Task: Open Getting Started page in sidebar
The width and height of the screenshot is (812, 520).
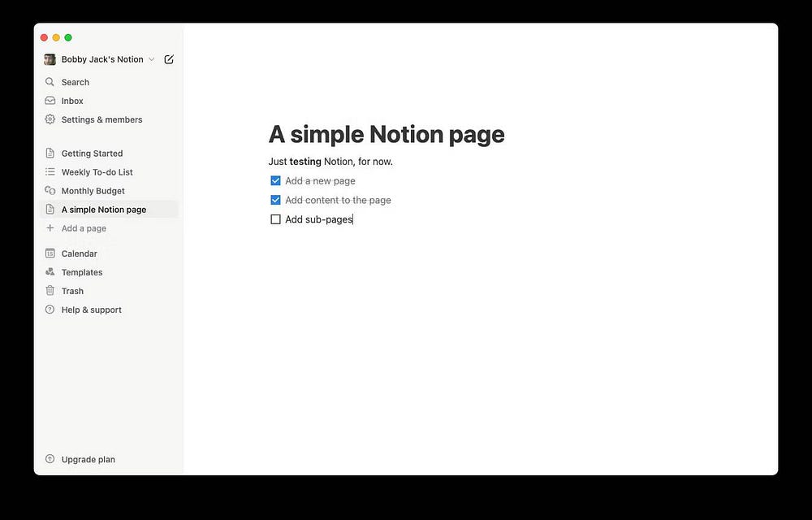Action: [109, 154]
